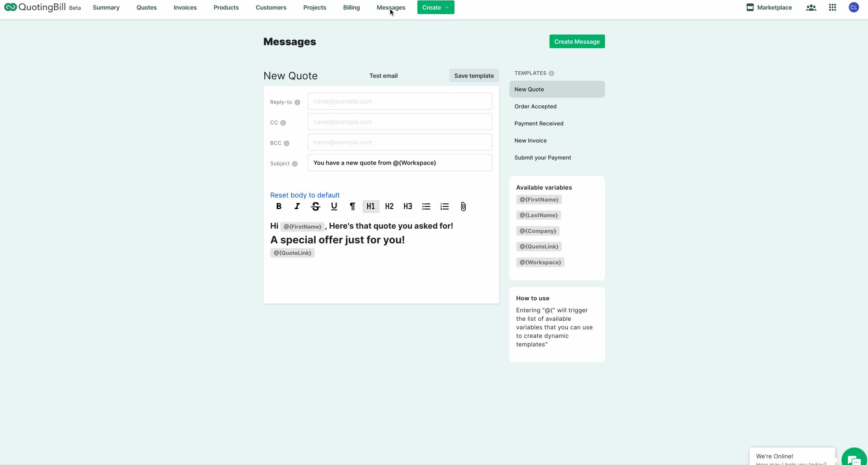The image size is (868, 465).
Task: Go to the Invoices tab
Action: click(185, 8)
